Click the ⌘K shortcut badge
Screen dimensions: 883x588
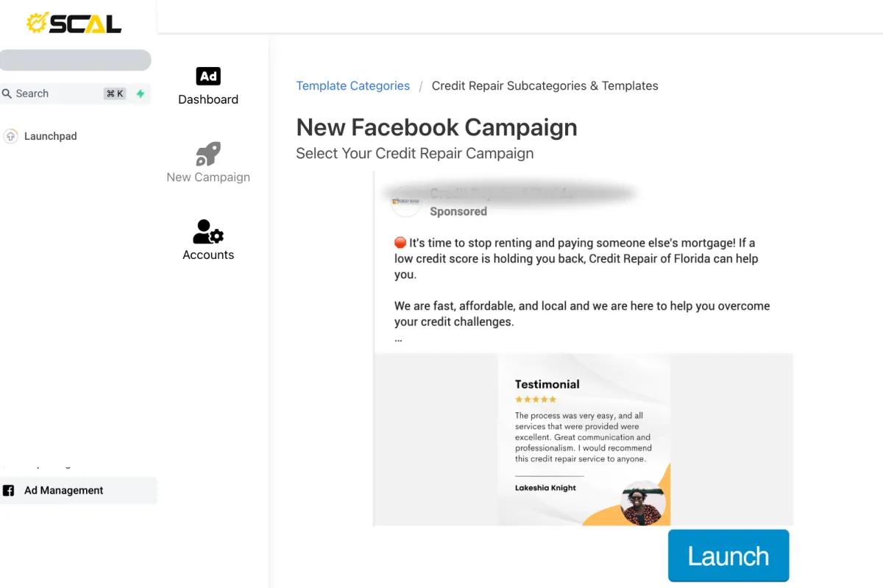[x=115, y=93]
